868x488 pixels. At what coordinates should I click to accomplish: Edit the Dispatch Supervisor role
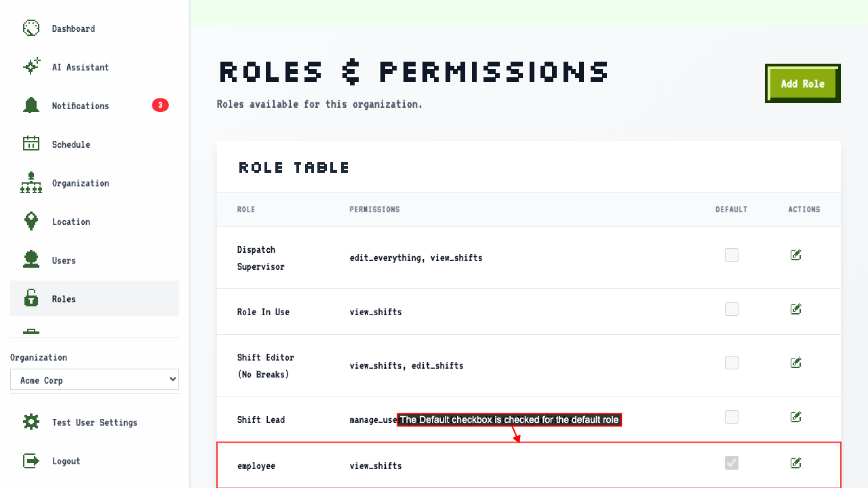(x=796, y=255)
